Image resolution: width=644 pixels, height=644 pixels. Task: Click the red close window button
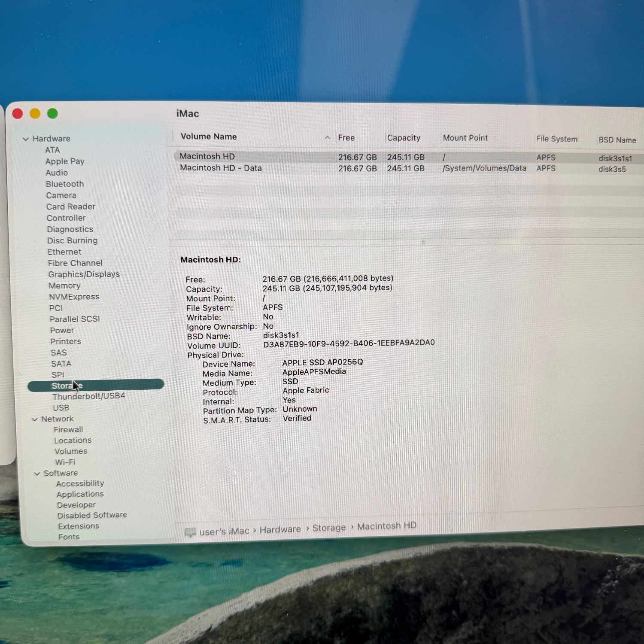[x=18, y=113]
